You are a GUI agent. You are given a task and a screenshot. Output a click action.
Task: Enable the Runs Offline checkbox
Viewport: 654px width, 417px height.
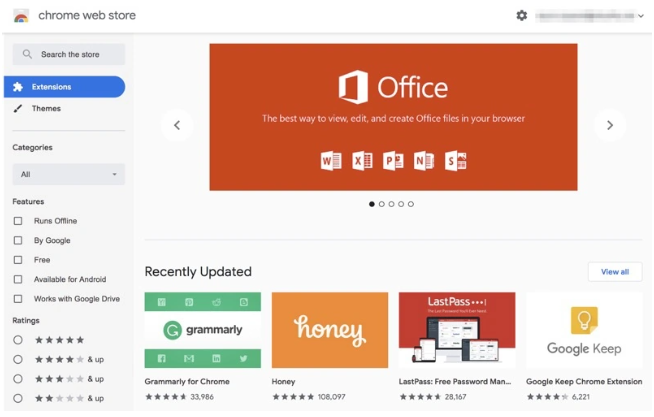pos(18,221)
